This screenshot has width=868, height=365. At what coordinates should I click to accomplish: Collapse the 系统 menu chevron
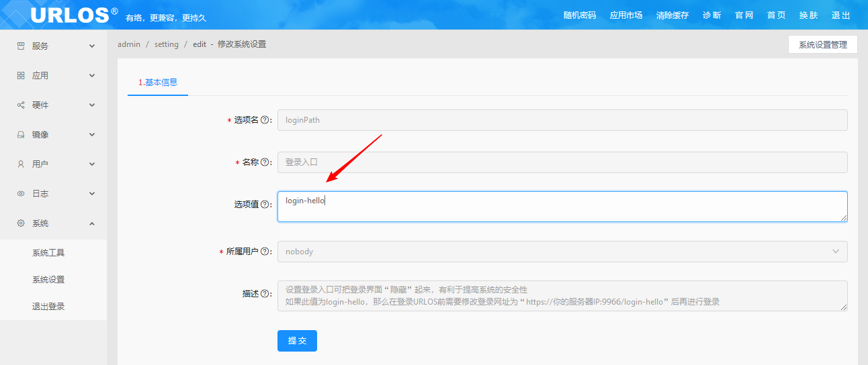coord(92,223)
